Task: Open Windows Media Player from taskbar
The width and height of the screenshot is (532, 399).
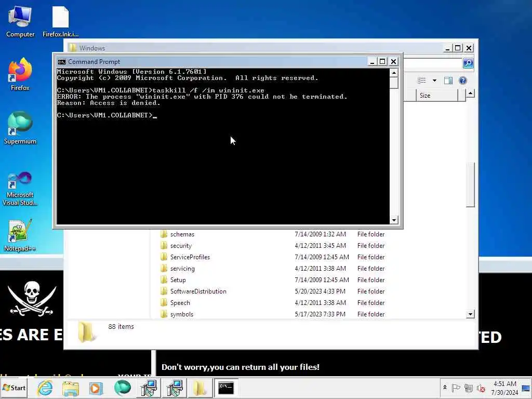Action: coord(96,388)
